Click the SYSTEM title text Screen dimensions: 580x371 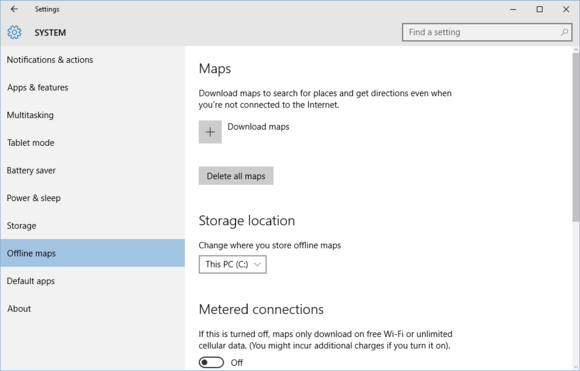click(x=50, y=33)
